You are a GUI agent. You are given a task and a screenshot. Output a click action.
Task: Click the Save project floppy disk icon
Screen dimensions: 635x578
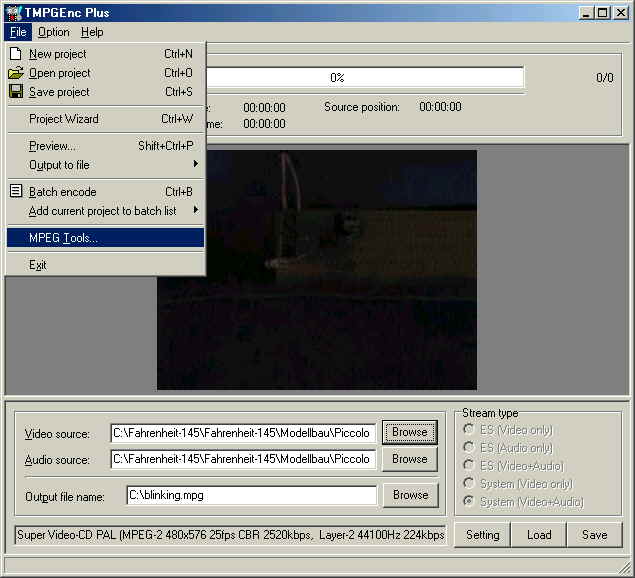coord(16,91)
